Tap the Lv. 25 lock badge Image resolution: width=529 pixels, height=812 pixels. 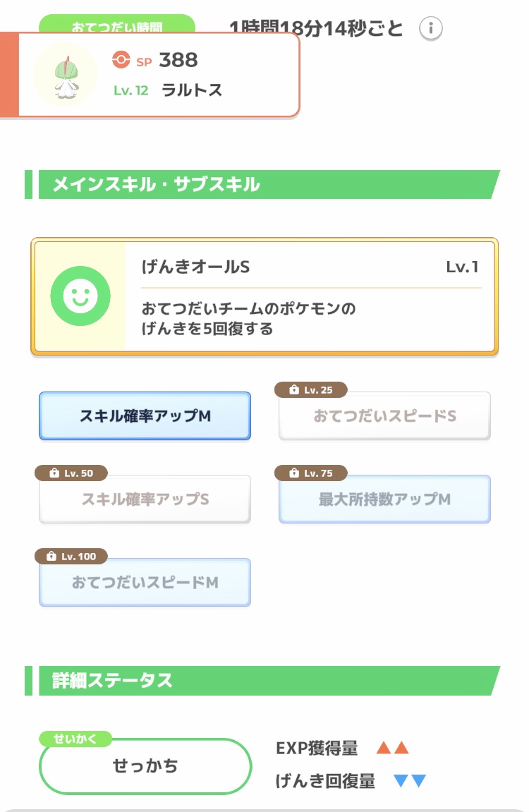(311, 390)
